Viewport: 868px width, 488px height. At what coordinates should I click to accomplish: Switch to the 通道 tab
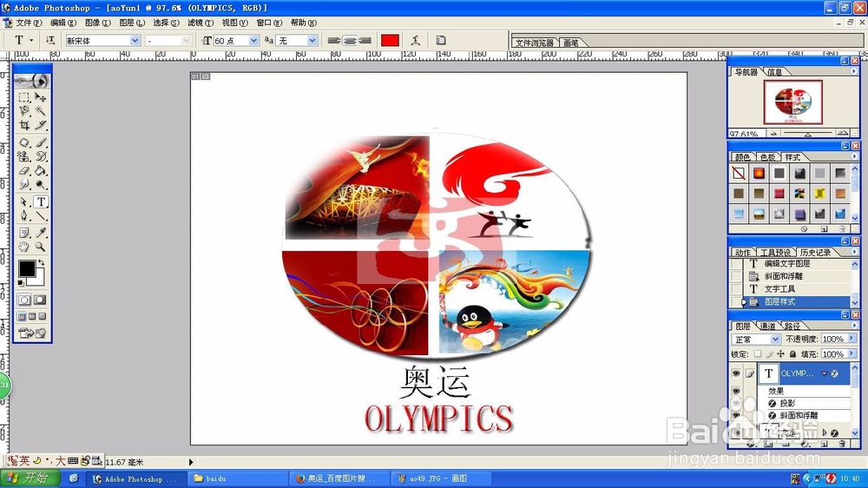coord(768,326)
